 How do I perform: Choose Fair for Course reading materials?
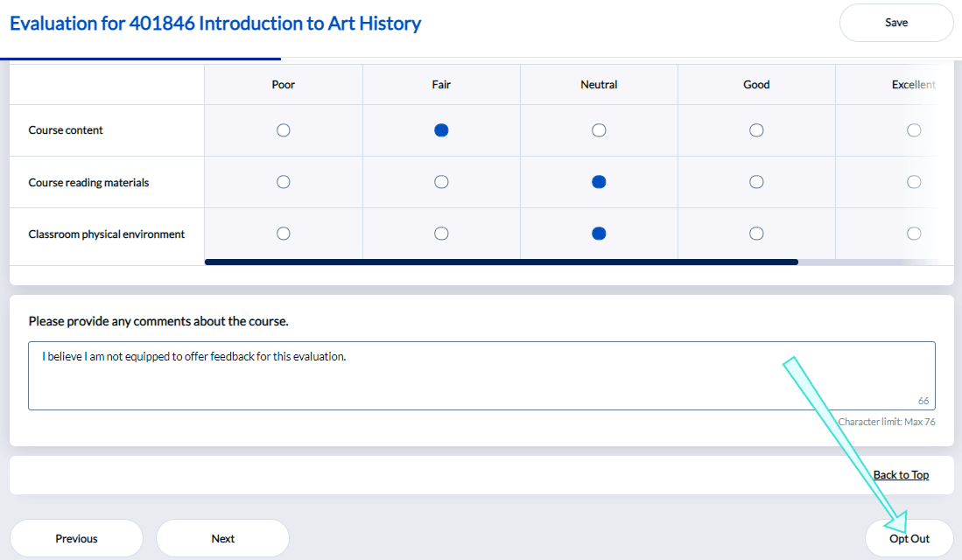click(441, 182)
